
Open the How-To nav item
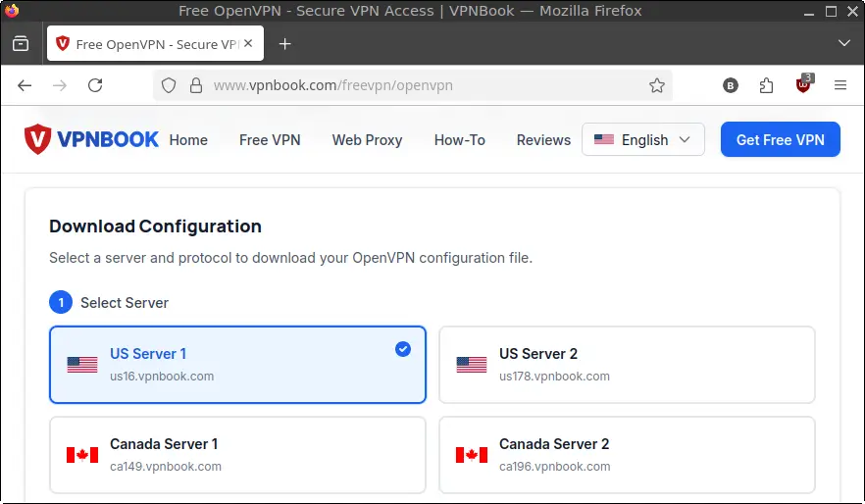460,140
